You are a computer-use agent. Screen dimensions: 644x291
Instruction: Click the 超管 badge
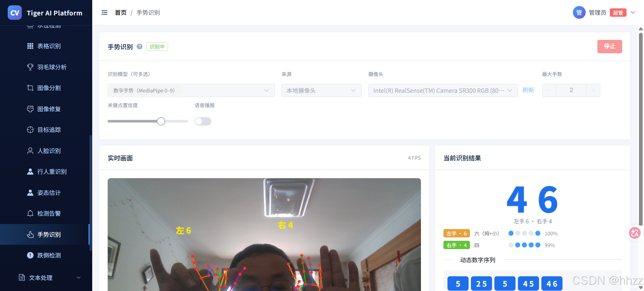(x=618, y=13)
